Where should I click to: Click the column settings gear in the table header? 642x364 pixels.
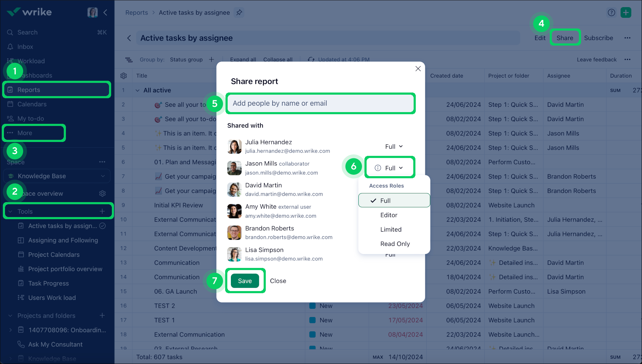click(x=124, y=75)
